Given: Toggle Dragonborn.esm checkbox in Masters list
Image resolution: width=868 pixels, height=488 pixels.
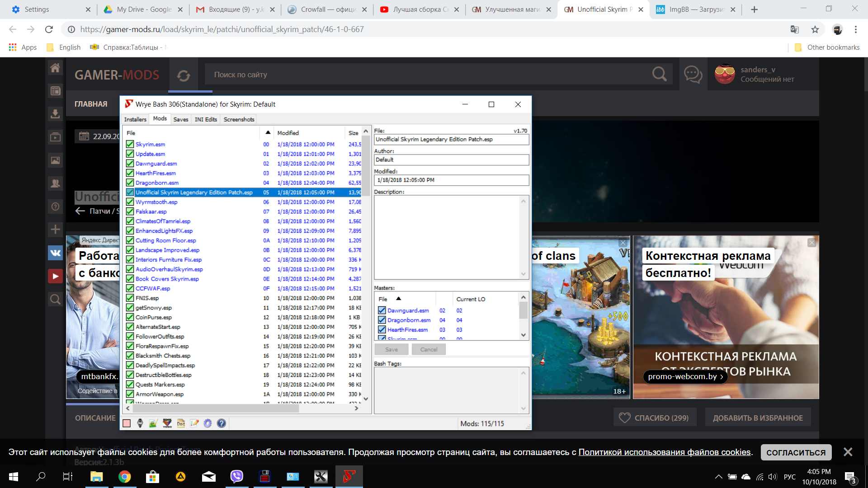Looking at the screenshot, I should [382, 320].
